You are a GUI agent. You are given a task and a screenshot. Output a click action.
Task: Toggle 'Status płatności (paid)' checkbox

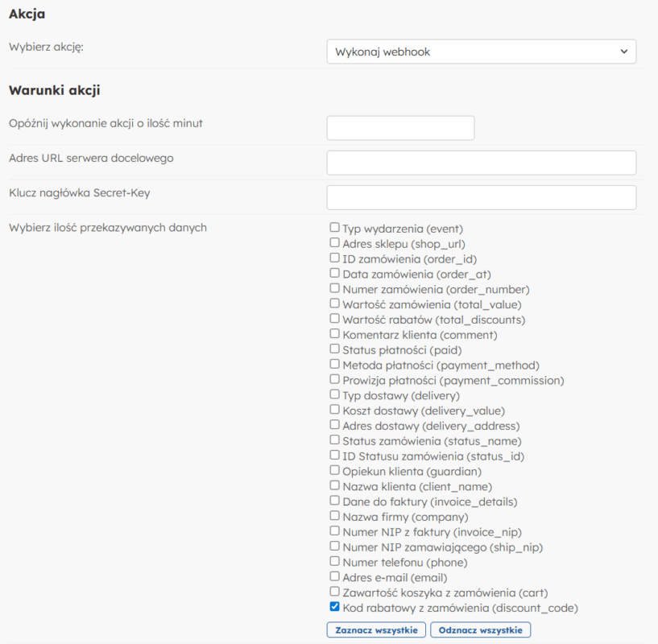click(x=334, y=349)
